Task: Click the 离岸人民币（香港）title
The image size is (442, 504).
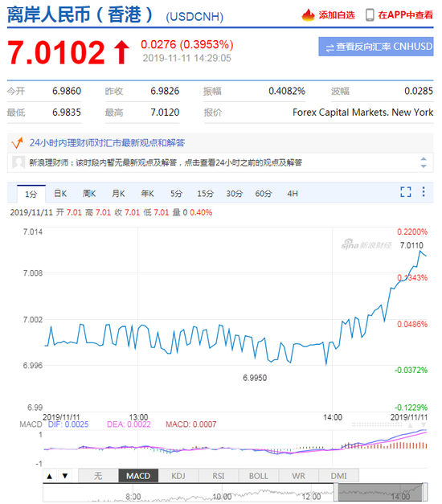Action: [x=80, y=15]
